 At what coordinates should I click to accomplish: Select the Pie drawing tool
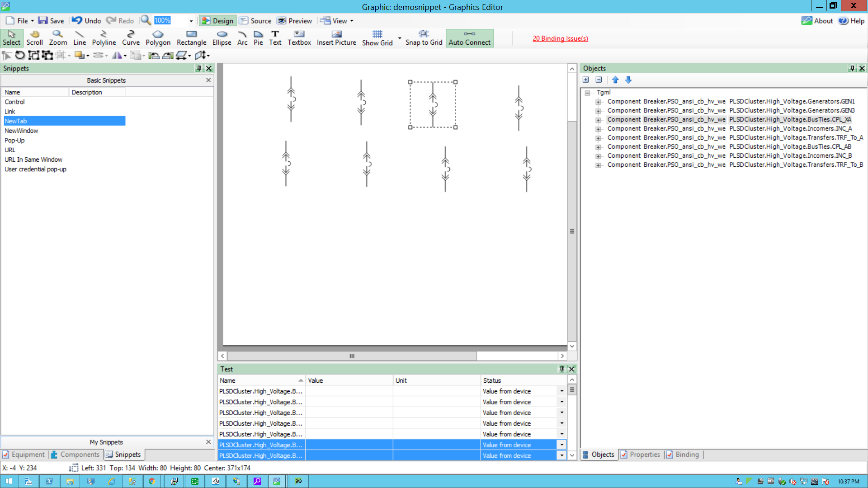(x=258, y=38)
